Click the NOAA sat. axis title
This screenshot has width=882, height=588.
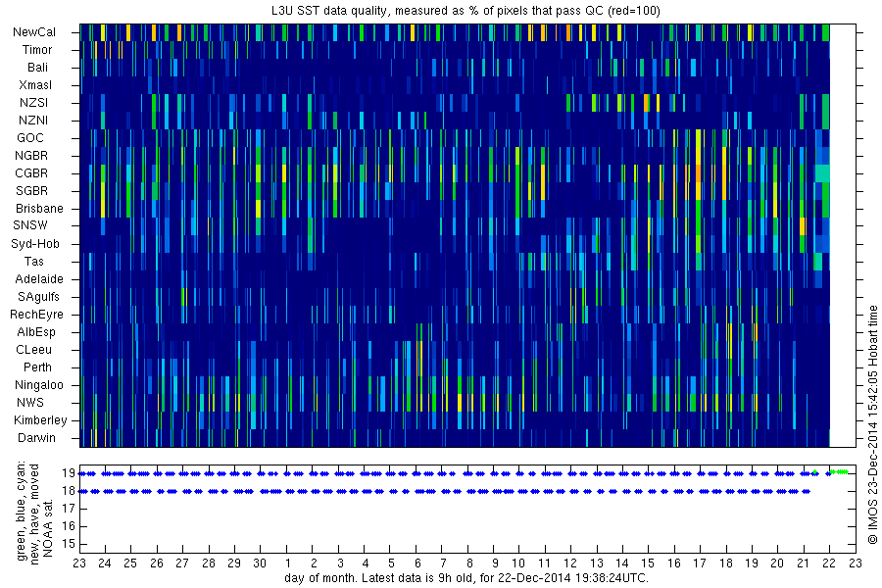[48, 528]
